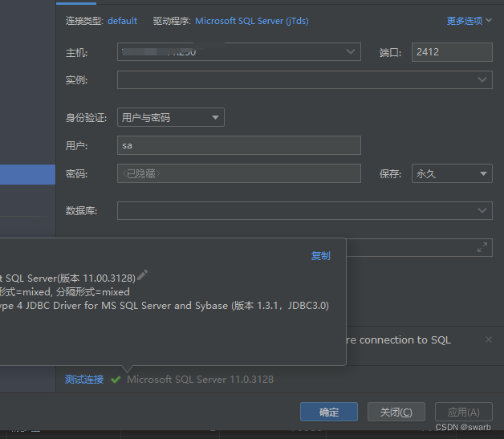Click the green check mark success icon
This screenshot has width=504, height=439.
tap(116, 380)
